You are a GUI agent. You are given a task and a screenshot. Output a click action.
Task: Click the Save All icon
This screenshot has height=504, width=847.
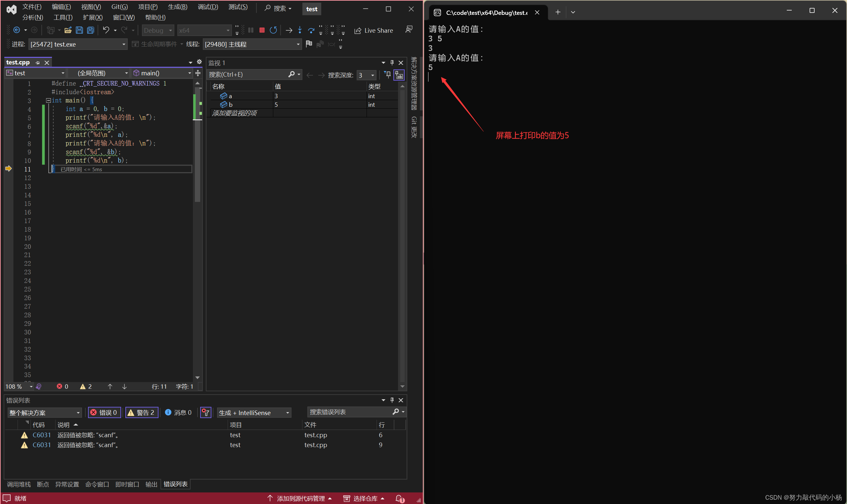[91, 30]
